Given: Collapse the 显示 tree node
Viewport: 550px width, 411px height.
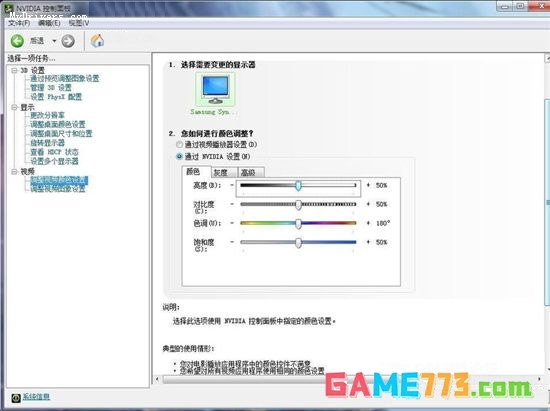Looking at the screenshot, I should tap(14, 107).
